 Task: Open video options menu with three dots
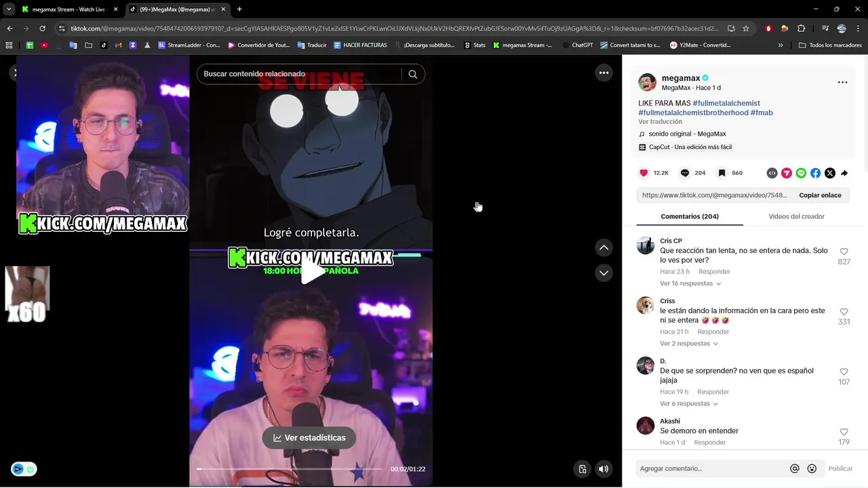tap(604, 73)
